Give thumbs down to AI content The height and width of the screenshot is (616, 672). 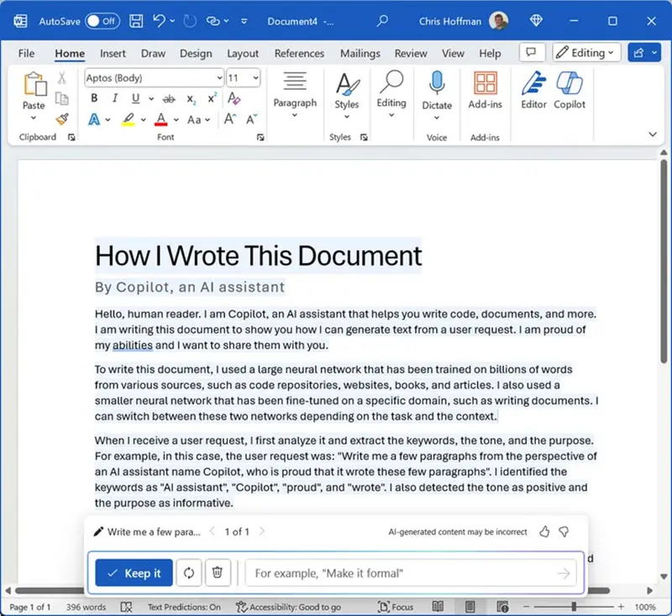coord(564,532)
